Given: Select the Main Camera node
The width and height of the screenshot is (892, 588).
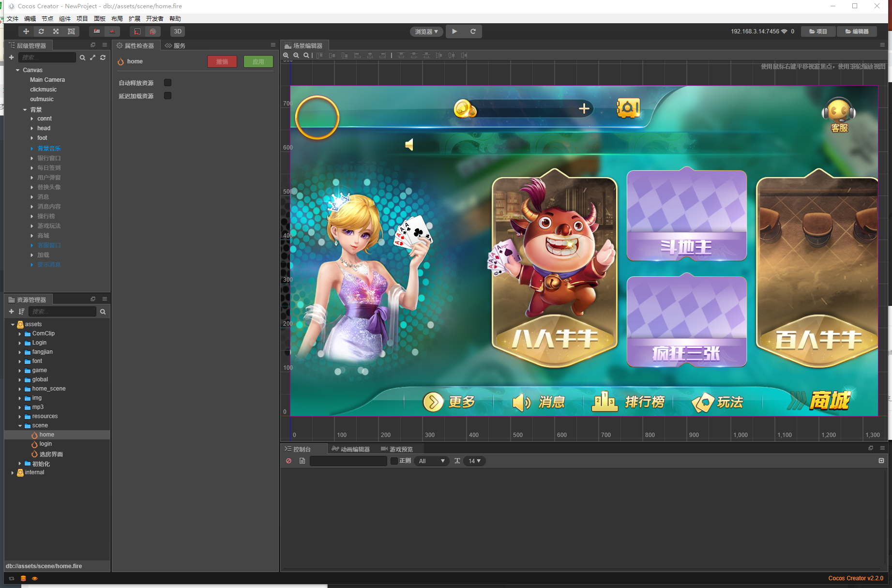Looking at the screenshot, I should (47, 80).
